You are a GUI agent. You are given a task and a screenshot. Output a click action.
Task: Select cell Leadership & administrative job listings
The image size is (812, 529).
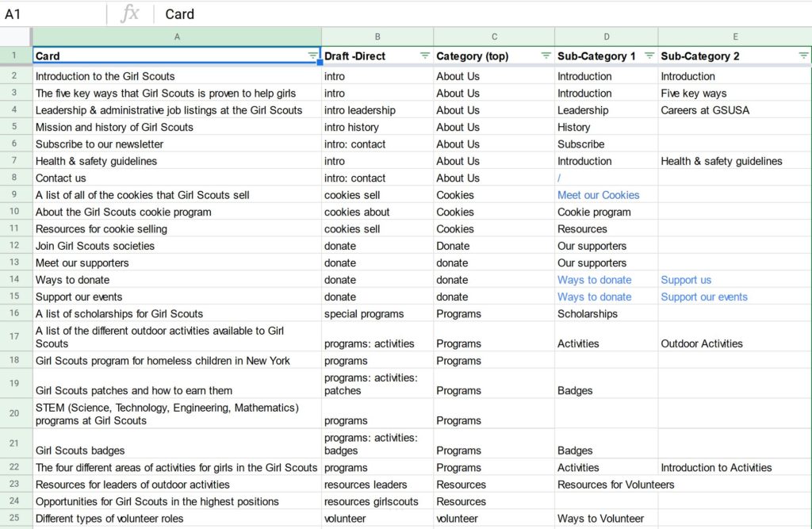177,110
